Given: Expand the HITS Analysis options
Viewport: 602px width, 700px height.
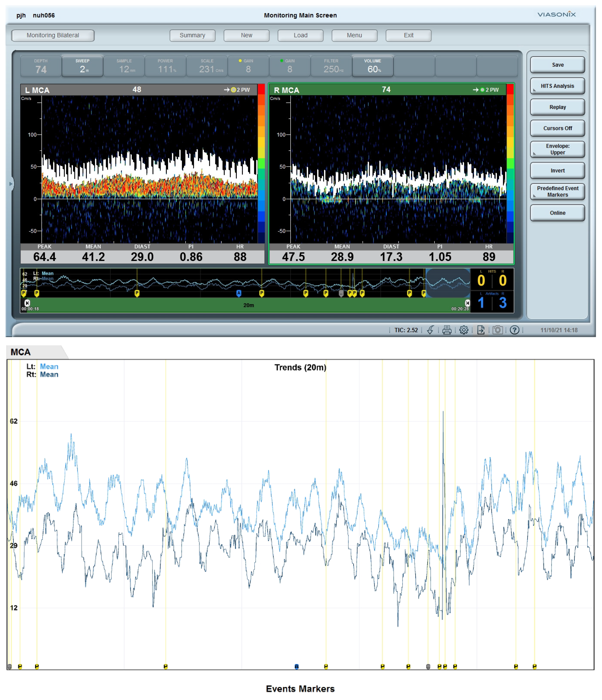Looking at the screenshot, I should click(x=557, y=86).
